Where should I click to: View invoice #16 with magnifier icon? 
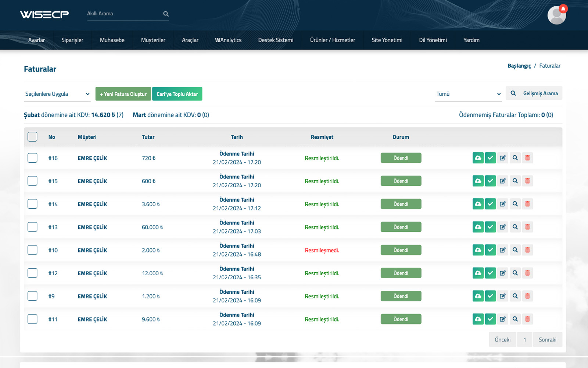pos(515,158)
